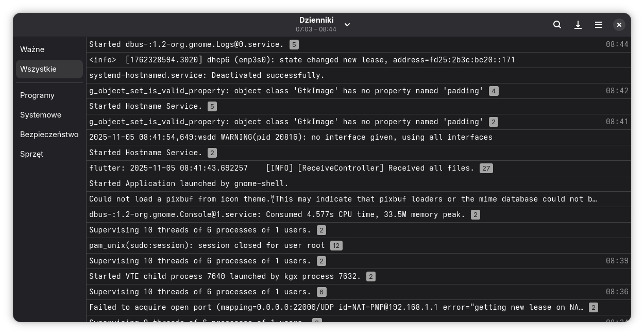Select the Ważne category

coord(32,49)
